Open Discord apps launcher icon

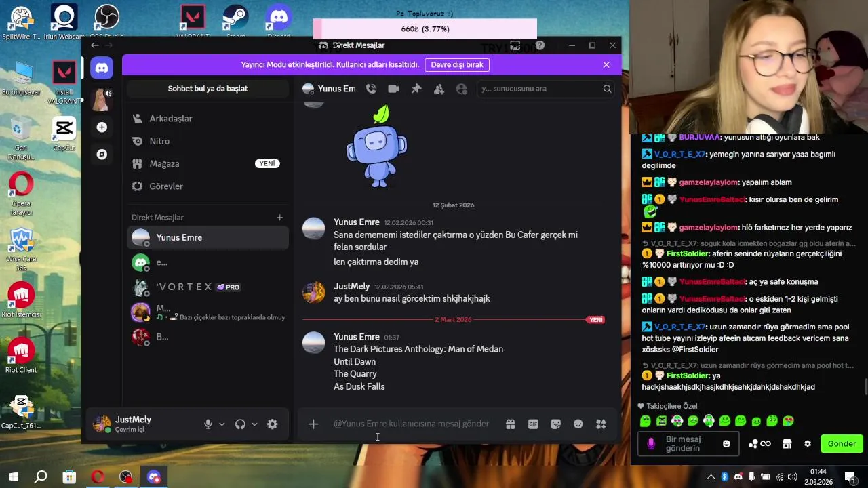[x=601, y=424]
